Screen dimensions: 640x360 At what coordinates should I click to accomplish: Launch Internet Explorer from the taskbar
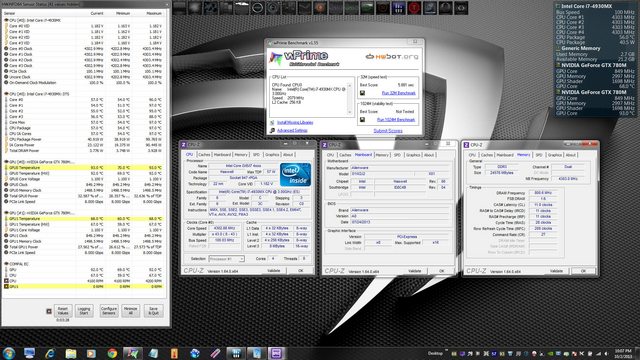pyautogui.click(x=50, y=353)
